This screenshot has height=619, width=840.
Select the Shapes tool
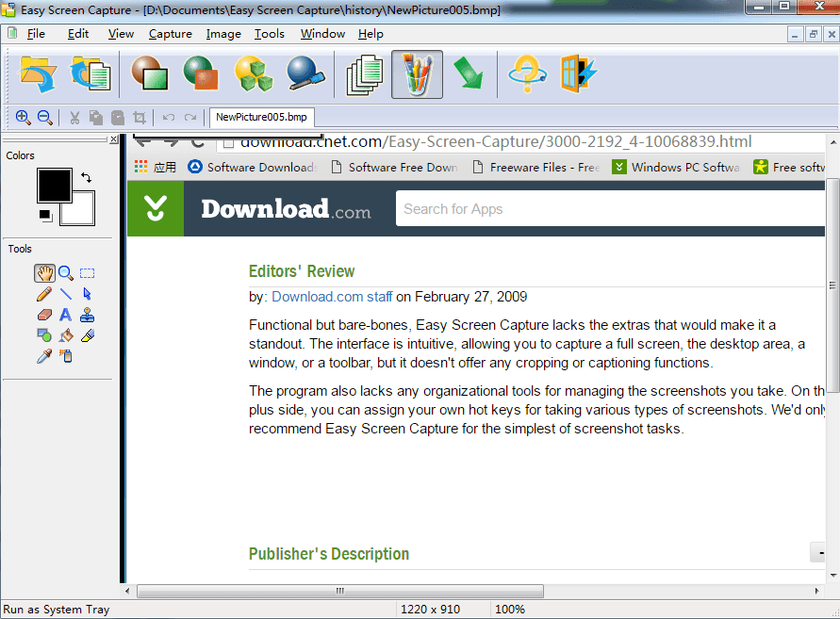[44, 335]
